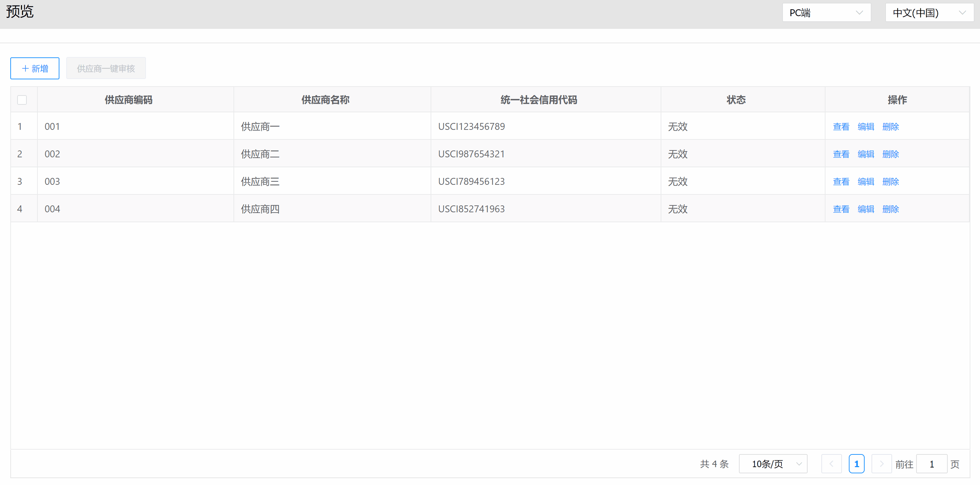Screen dimensions: 980x485
Task: Select page number 1 in pagination
Action: point(856,464)
